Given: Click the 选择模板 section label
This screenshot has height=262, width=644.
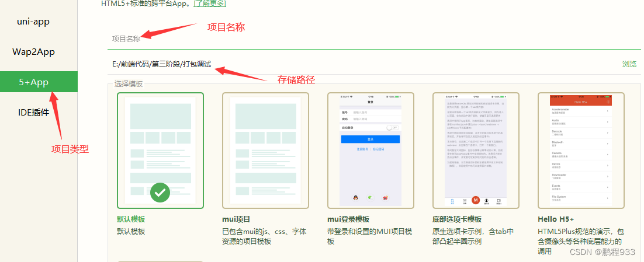Looking at the screenshot, I should pos(129,84).
